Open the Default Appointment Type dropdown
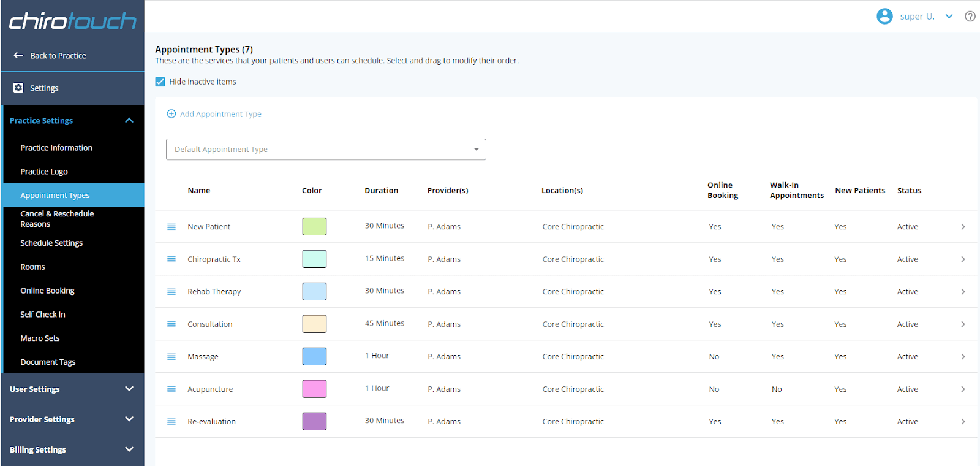Screen dimensions: 980x466 (326, 149)
